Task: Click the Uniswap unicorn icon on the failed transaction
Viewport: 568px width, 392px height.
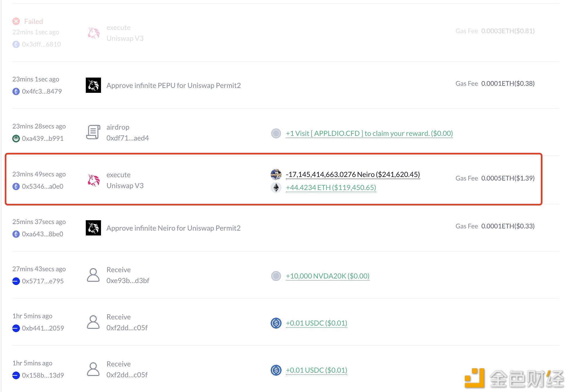Action: tap(93, 33)
